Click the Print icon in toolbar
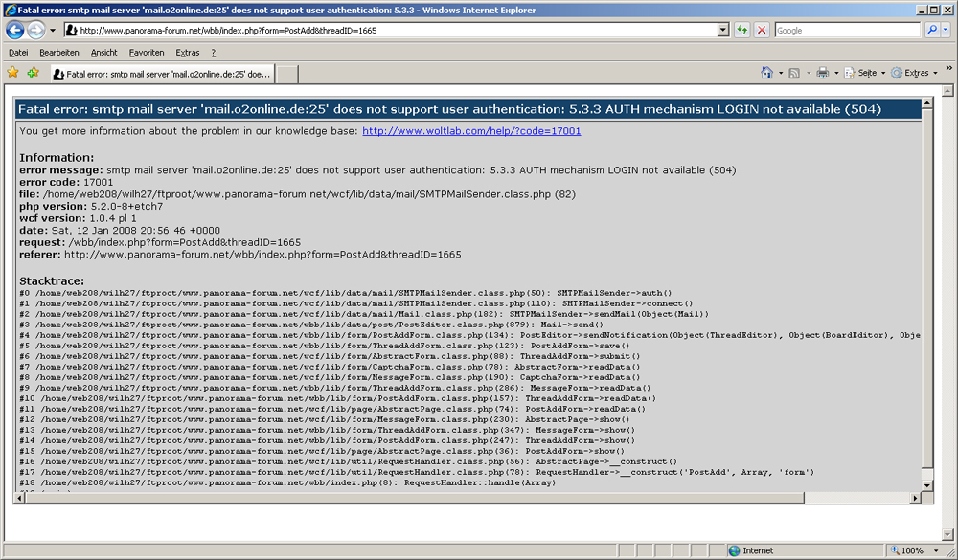This screenshot has height=560, width=958. pos(821,73)
